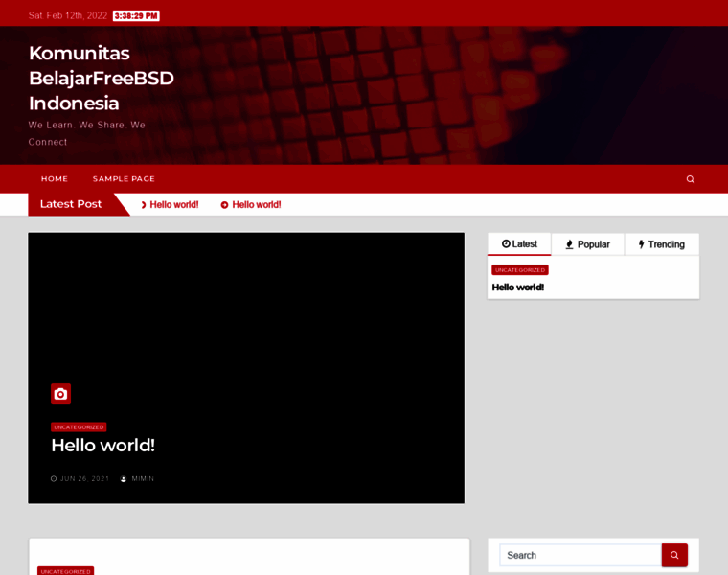The width and height of the screenshot is (728, 575).
Task: Open the Home menu item
Action: click(55, 179)
